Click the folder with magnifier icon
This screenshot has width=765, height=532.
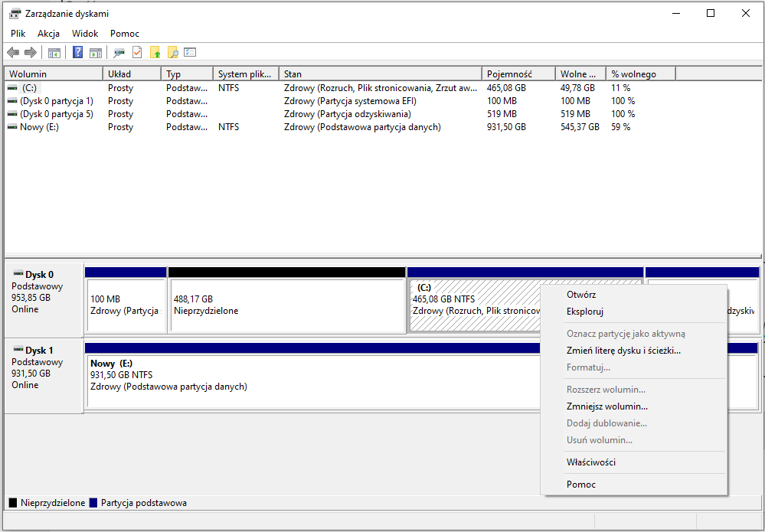click(173, 53)
